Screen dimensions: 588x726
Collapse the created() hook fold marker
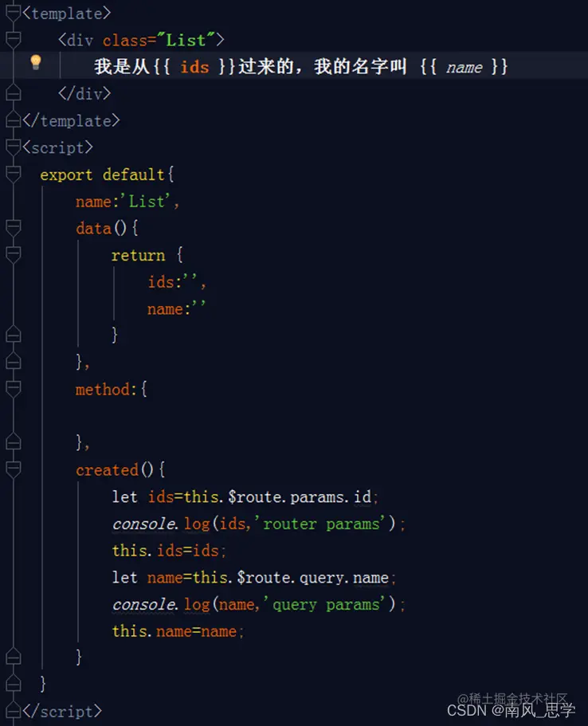(x=13, y=469)
